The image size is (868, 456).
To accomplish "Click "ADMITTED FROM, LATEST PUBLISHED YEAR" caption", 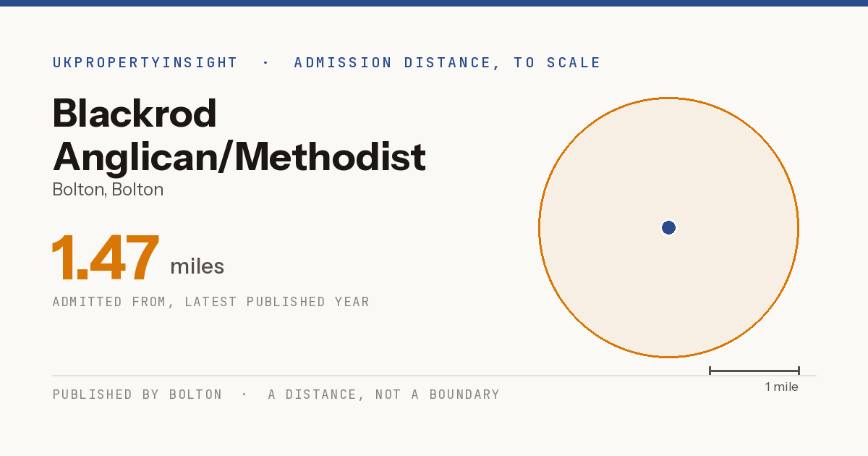I will (x=211, y=302).
